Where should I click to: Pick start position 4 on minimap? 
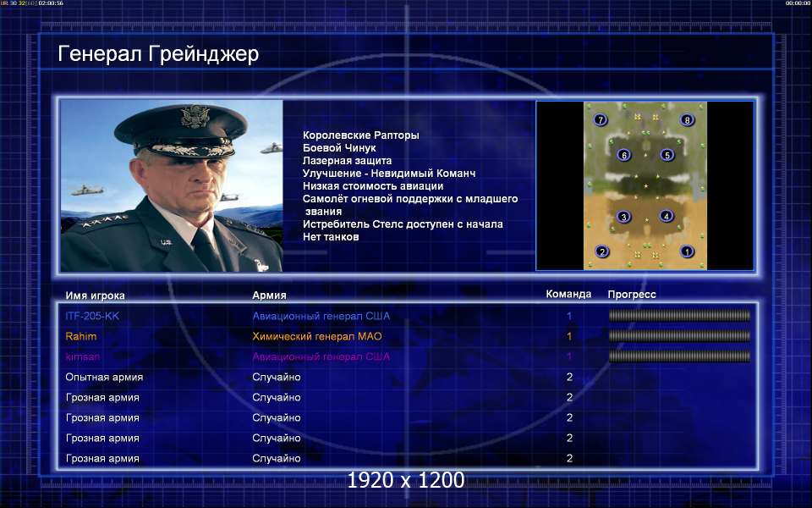[x=667, y=216]
